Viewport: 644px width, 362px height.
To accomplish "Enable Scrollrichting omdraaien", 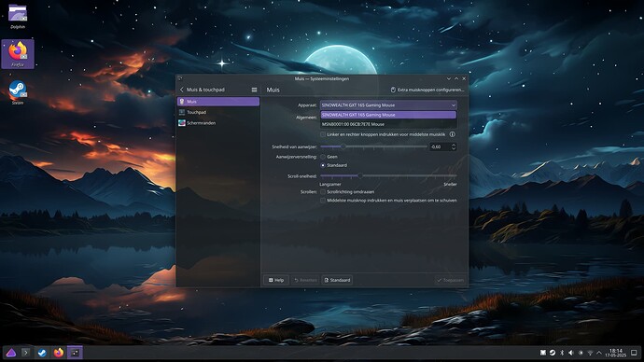I will tap(323, 191).
